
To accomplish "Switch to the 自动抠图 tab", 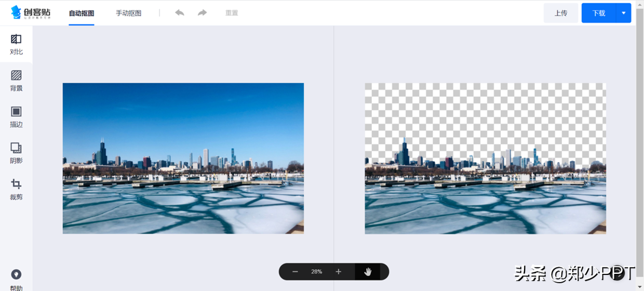I will coord(82,13).
